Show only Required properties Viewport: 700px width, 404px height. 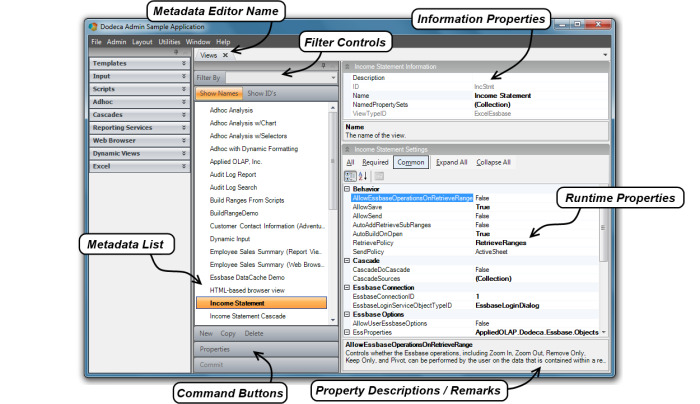coord(375,162)
